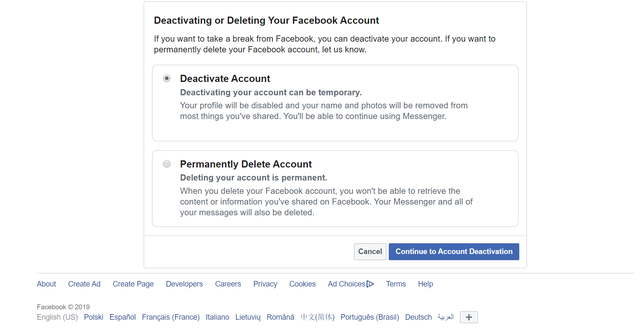This screenshot has height=334, width=644.
Task: Switch language to Español
Action: (122, 317)
